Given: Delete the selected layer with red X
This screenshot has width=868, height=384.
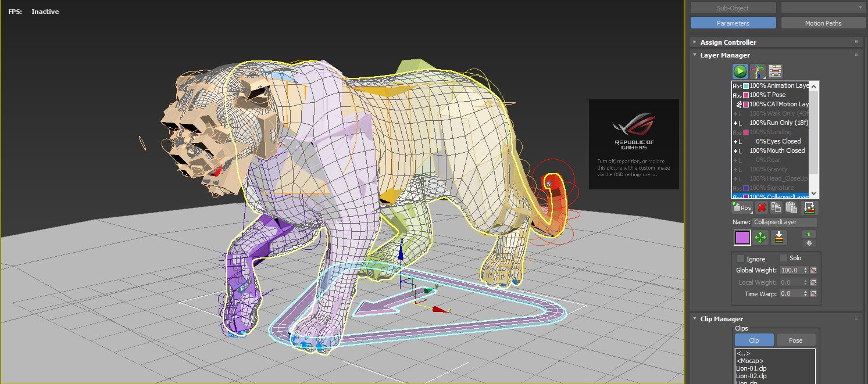Looking at the screenshot, I should pos(762,207).
